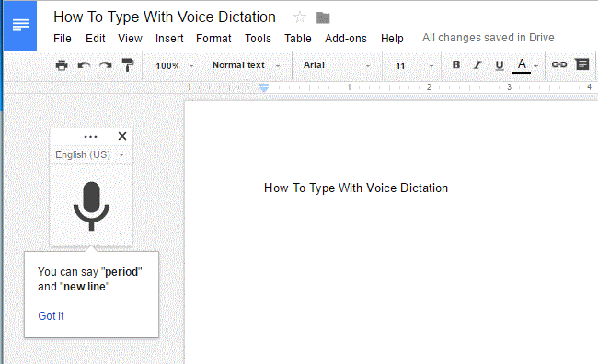Expand the English (US) language dropdown
This screenshot has height=364, width=598.
90,154
